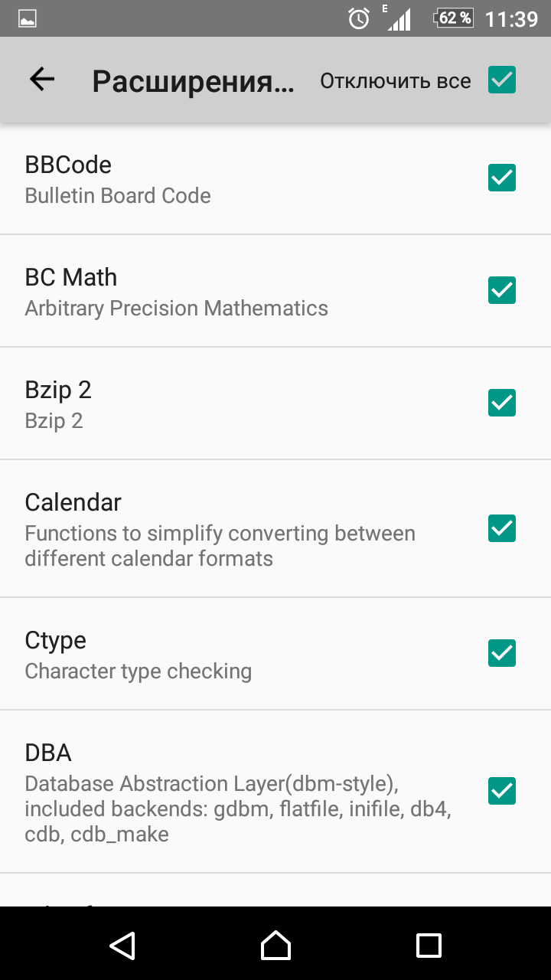This screenshot has height=980, width=551.
Task: Uncheck the Bzip 2 extension checkbox
Action: point(502,403)
